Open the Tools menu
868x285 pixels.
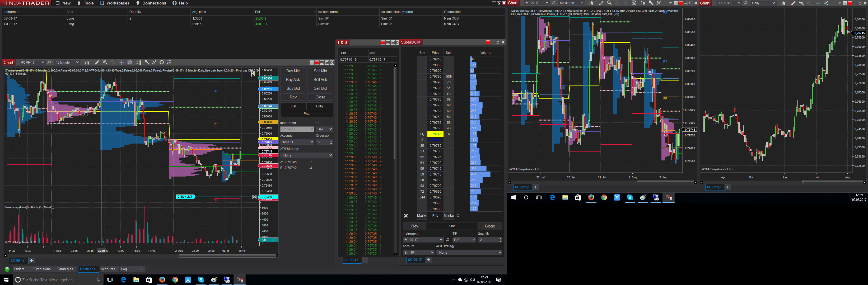pyautogui.click(x=85, y=3)
